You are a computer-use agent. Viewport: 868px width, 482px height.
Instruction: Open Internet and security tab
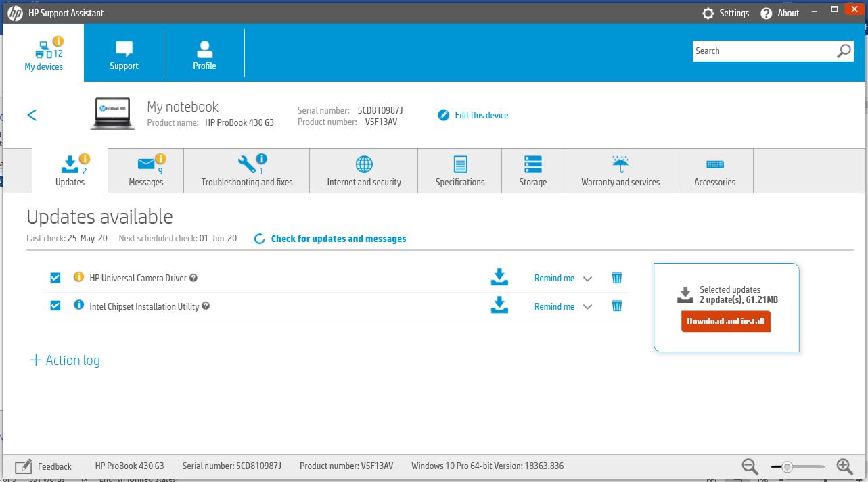point(364,170)
